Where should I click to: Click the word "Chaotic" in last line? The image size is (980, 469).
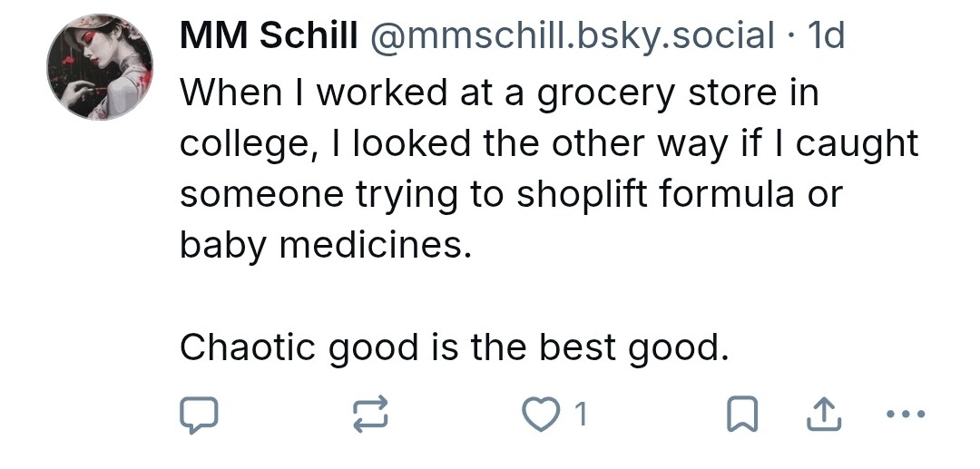point(249,347)
